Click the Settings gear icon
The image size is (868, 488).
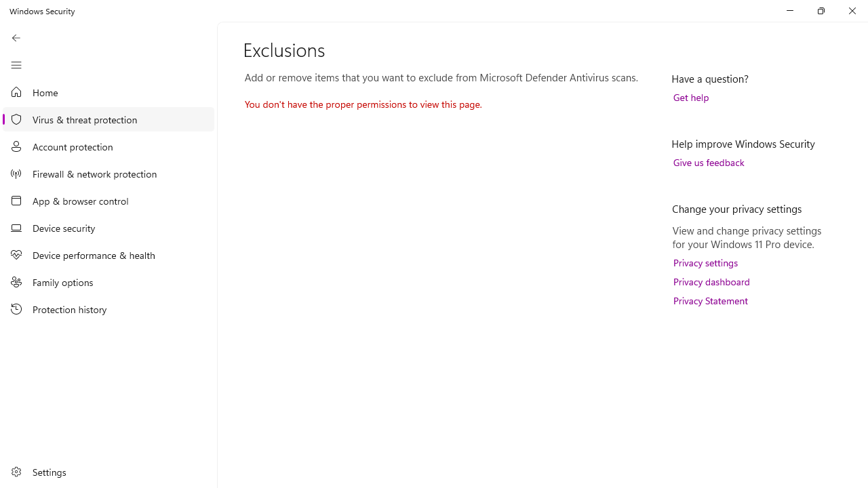[16, 472]
